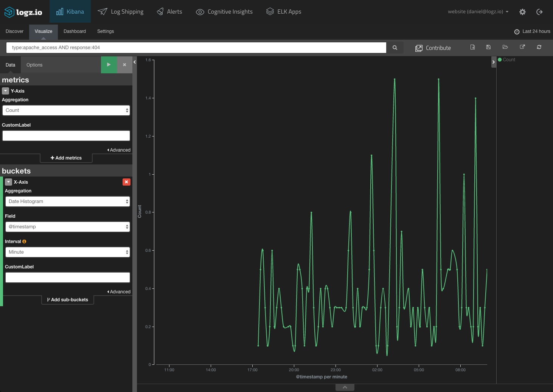Open the Field @timestamp dropdown
The image size is (553, 392).
[67, 227]
